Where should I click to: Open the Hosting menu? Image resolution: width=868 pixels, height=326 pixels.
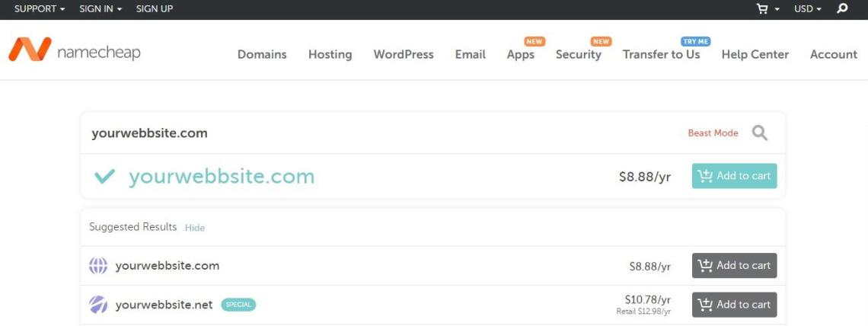[x=330, y=54]
